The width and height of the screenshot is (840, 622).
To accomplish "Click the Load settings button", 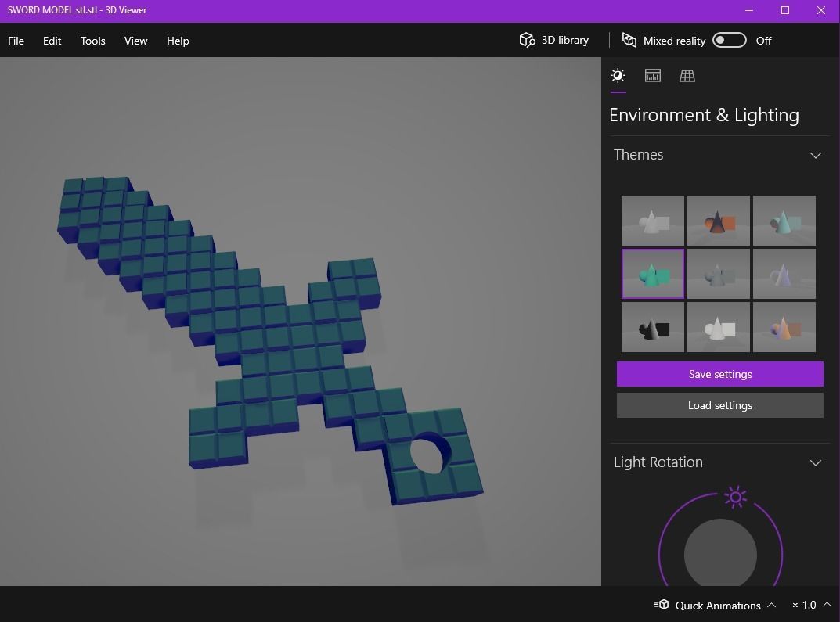I will 720,406.
